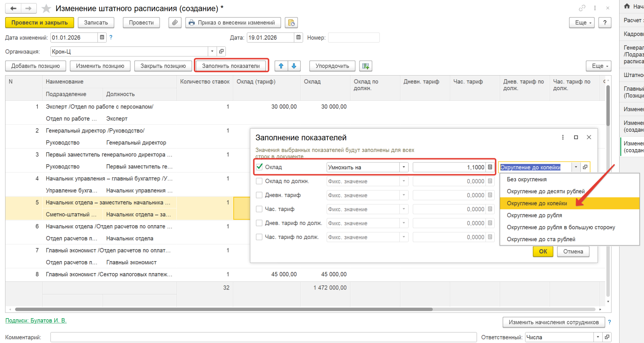Move row down with blue arrow
This screenshot has width=644, height=343.
(x=294, y=66)
